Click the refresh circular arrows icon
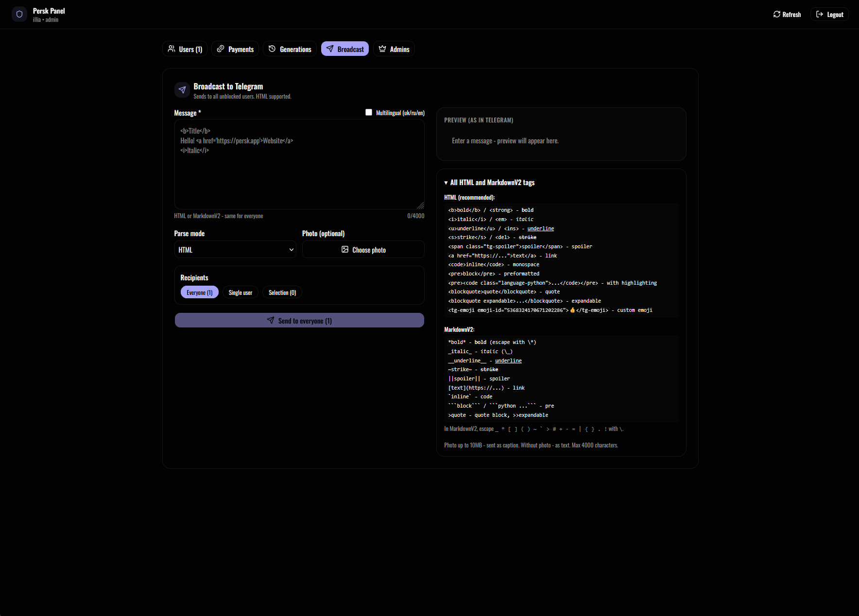The height and width of the screenshot is (616, 859). (x=776, y=14)
